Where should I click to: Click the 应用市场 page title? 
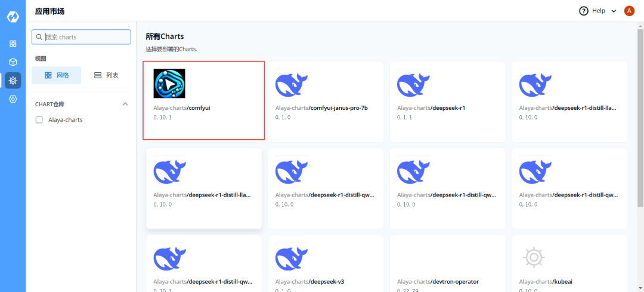click(x=49, y=11)
